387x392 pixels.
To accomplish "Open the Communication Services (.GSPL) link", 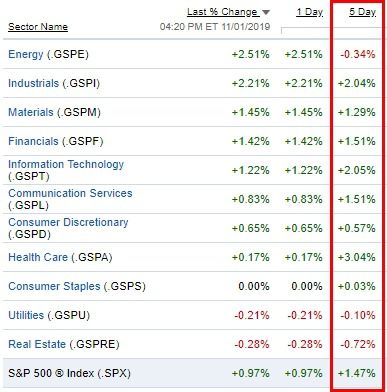I will [x=70, y=199].
